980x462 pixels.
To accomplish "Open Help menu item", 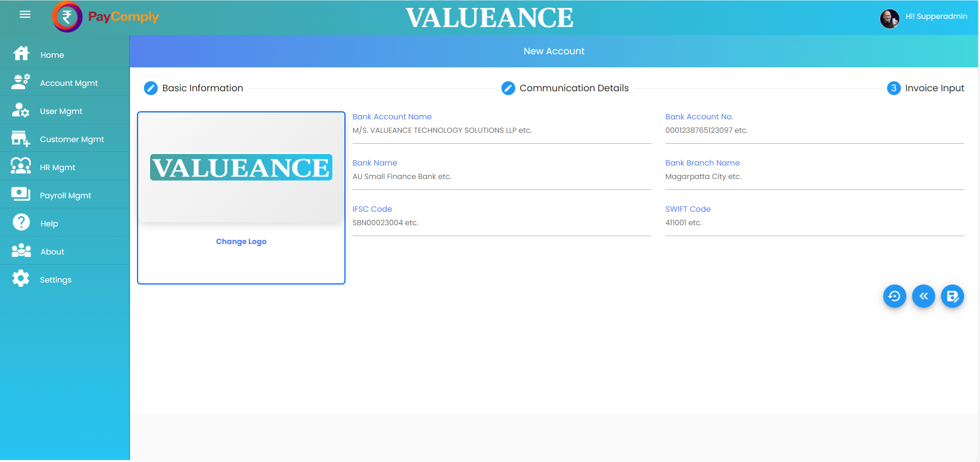I will 65,222.
